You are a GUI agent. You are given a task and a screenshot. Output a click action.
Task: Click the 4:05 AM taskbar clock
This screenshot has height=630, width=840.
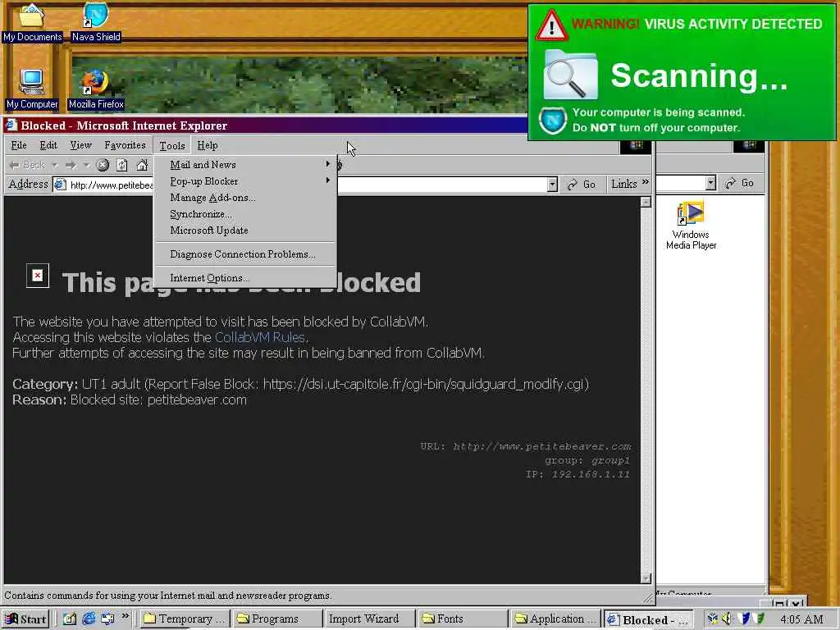point(802,619)
